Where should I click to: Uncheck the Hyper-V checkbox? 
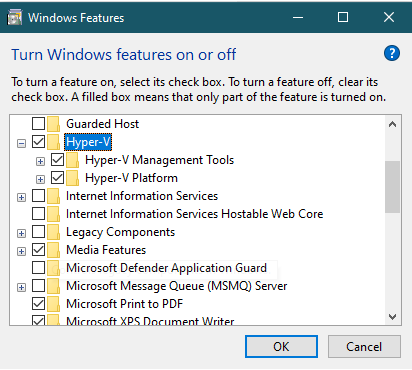coord(39,142)
